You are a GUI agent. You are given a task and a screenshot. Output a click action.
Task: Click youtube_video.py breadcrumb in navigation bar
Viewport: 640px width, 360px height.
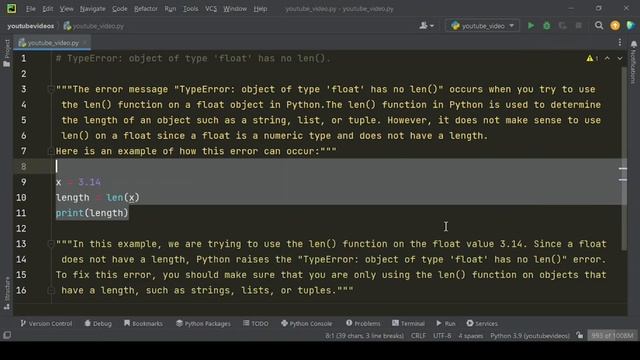(x=94, y=26)
